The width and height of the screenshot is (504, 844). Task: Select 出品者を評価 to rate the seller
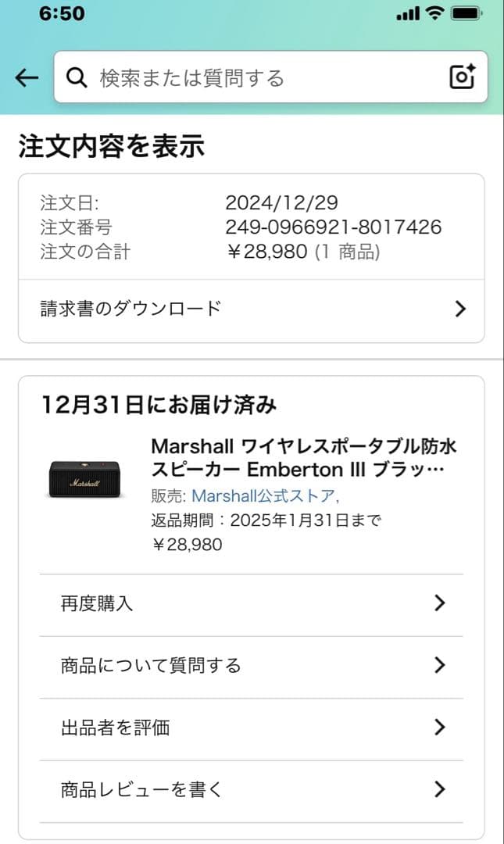(116, 728)
